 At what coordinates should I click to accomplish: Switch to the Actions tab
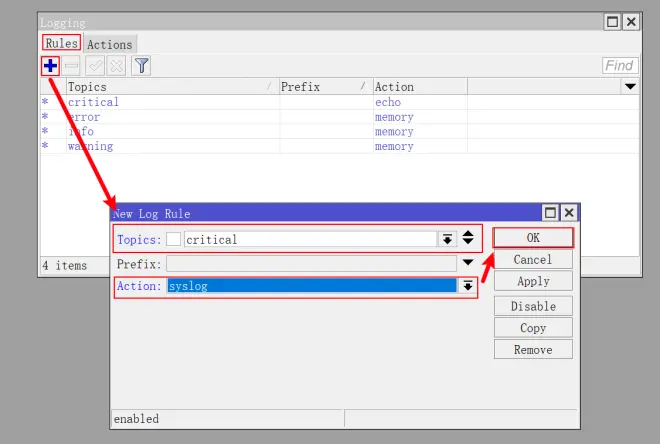pyautogui.click(x=109, y=44)
